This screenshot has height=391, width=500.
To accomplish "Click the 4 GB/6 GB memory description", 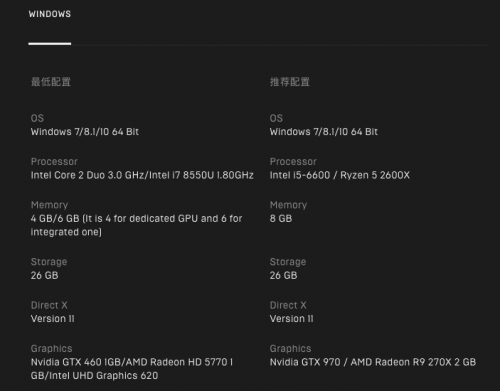I will point(136,225).
